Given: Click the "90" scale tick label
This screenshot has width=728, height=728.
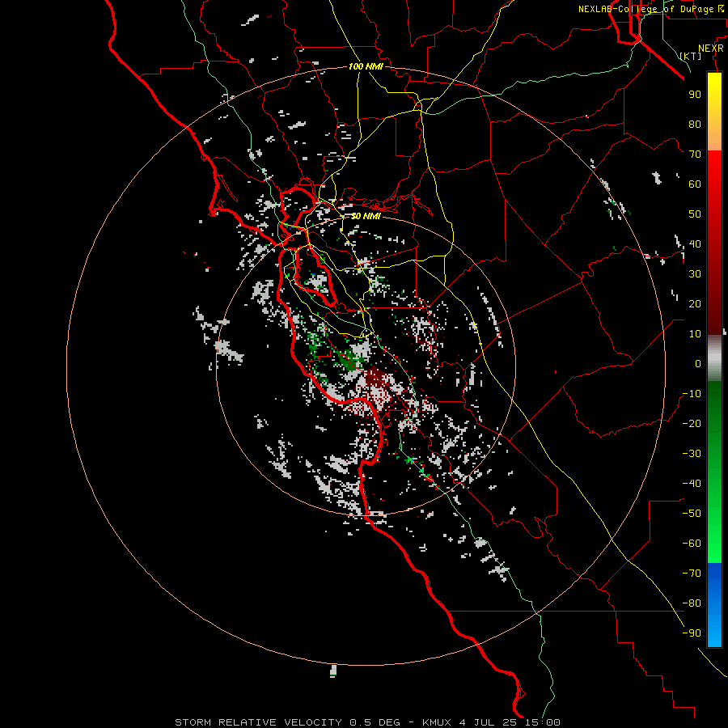Looking at the screenshot, I should [x=695, y=95].
